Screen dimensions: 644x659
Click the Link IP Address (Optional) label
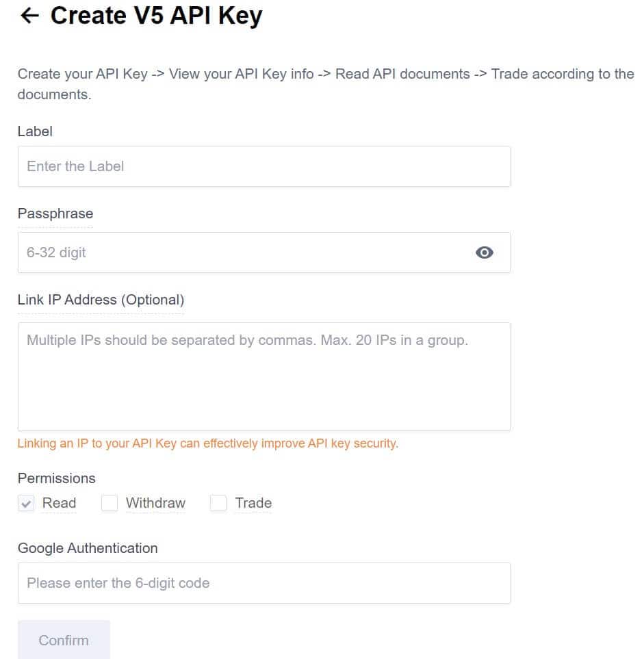pos(100,300)
